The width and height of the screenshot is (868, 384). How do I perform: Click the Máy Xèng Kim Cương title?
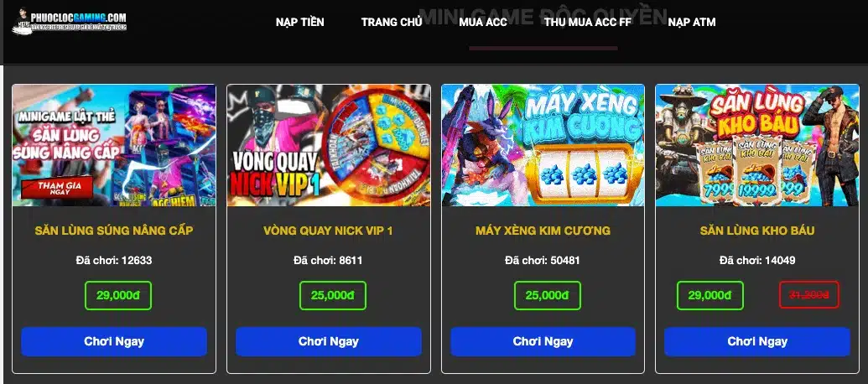[x=543, y=231]
